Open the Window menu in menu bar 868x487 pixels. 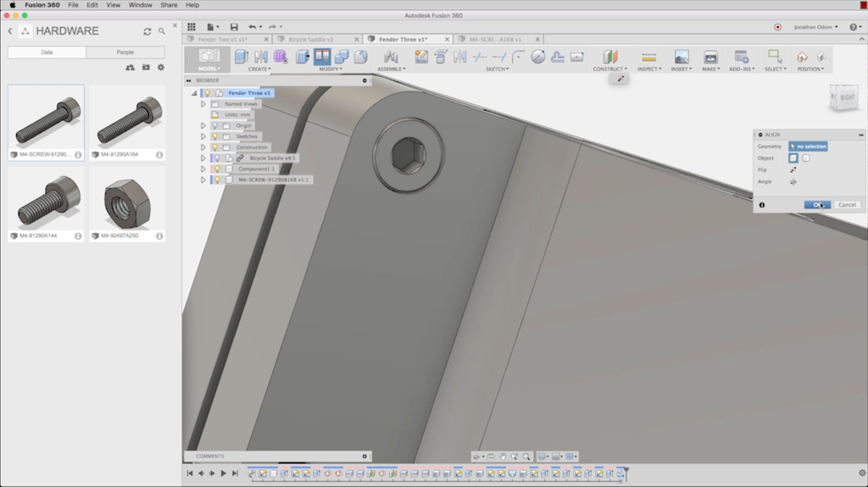(x=141, y=5)
